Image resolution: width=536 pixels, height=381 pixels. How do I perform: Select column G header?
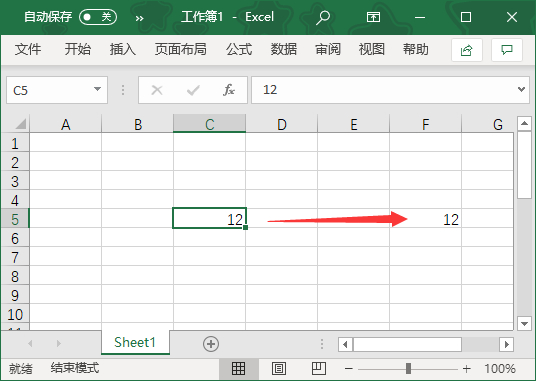(x=488, y=124)
